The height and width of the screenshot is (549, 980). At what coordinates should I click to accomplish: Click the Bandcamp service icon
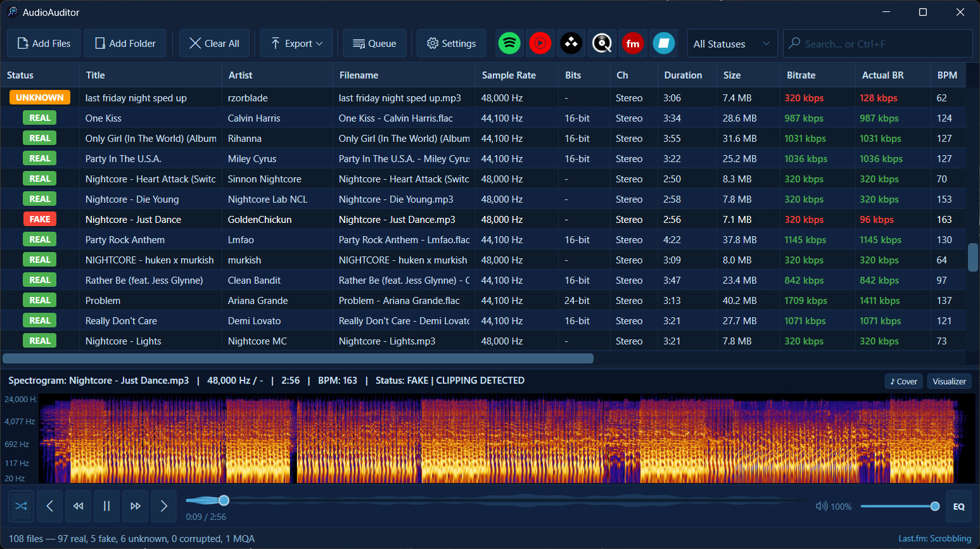(x=663, y=43)
